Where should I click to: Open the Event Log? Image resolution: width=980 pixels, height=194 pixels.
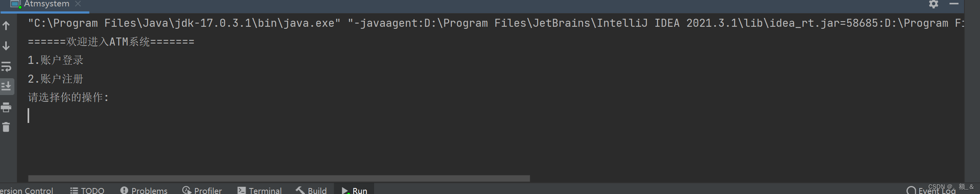click(x=931, y=190)
